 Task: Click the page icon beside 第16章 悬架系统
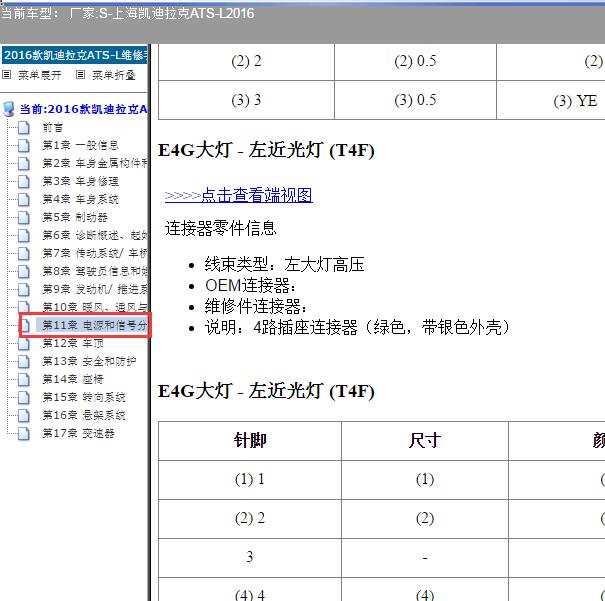point(24,415)
